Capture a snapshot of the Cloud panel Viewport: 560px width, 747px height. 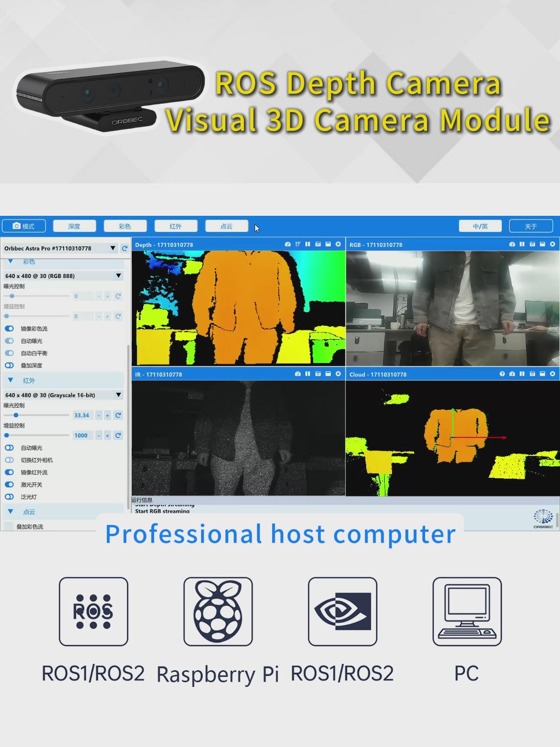tap(533, 374)
